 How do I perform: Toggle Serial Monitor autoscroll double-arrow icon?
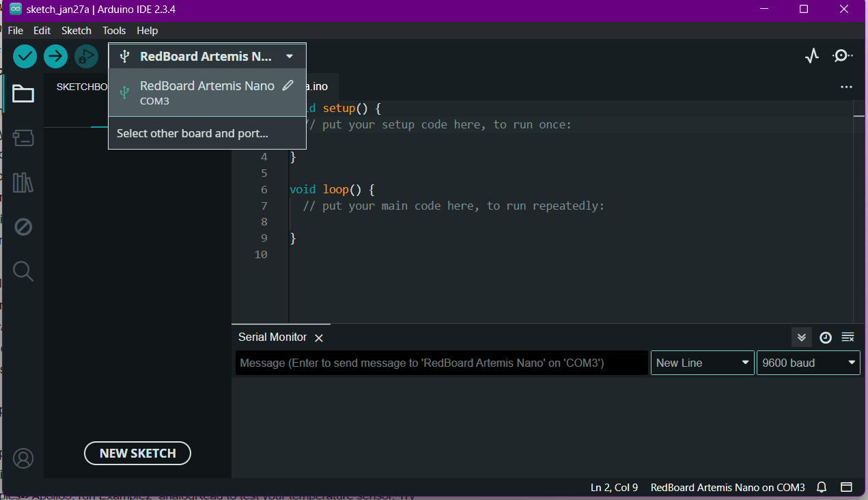click(802, 337)
